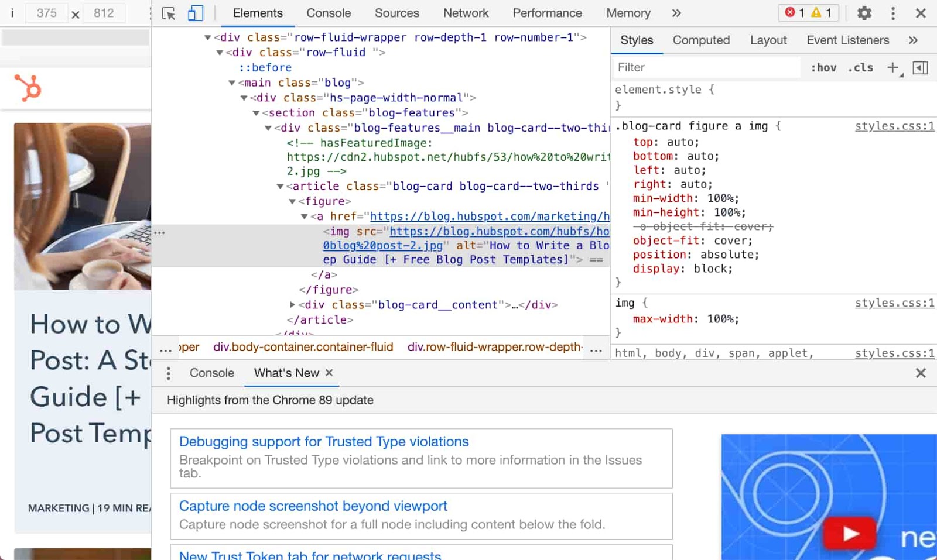Edit the max-width: 100% declaration
The image size is (937, 560).
coord(686,319)
